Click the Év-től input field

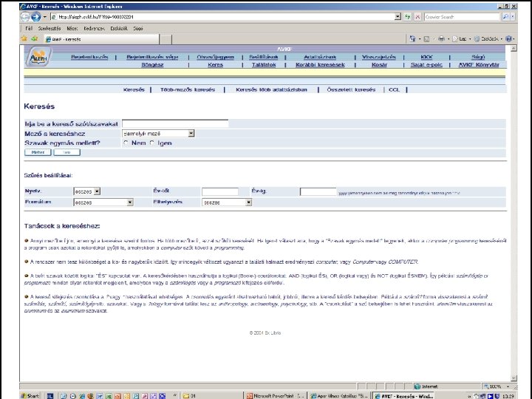tap(220, 191)
